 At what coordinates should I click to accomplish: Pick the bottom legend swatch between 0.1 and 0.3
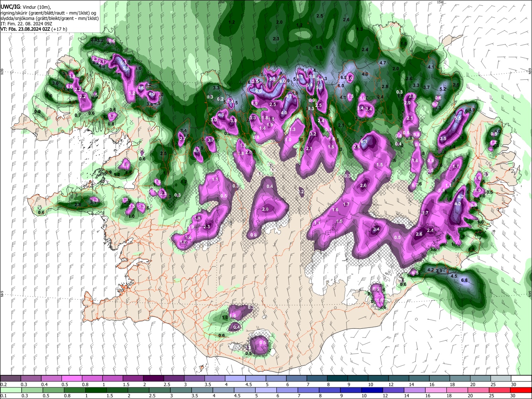[10, 390]
